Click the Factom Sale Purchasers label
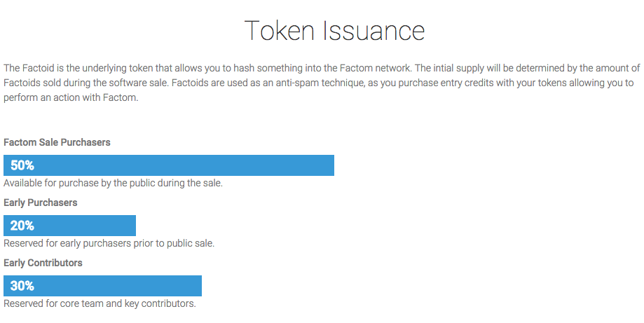The width and height of the screenshot is (644, 323). (x=57, y=142)
